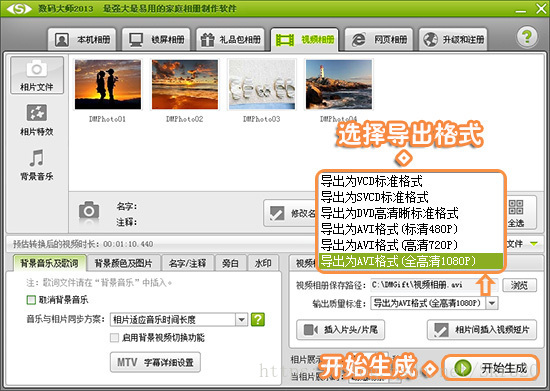Image resolution: width=550 pixels, height=391 pixels.
Task: Open the 网页相册 tab
Action: tap(379, 39)
